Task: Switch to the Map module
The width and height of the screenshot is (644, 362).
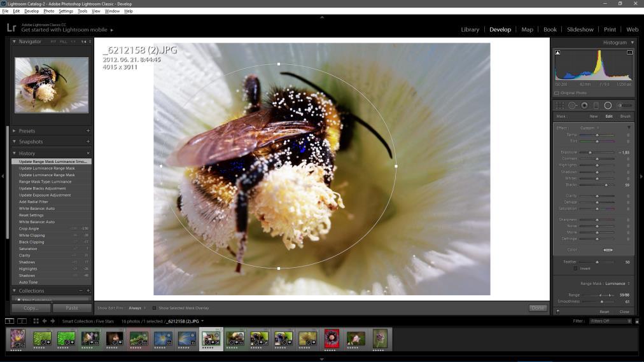Action: tap(527, 29)
